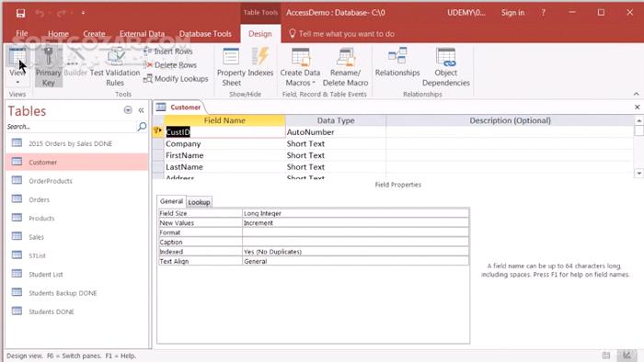The image size is (644, 362).
Task: Click the Sign in link
Action: point(512,13)
